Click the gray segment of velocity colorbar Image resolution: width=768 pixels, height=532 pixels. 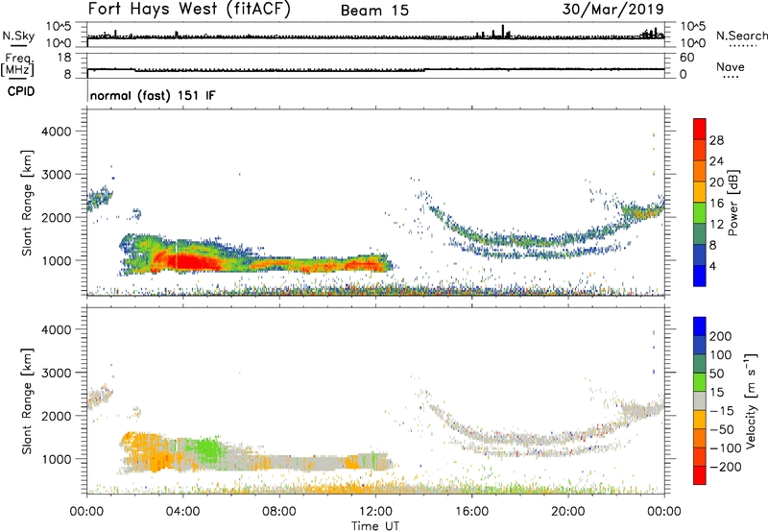[x=700, y=400]
